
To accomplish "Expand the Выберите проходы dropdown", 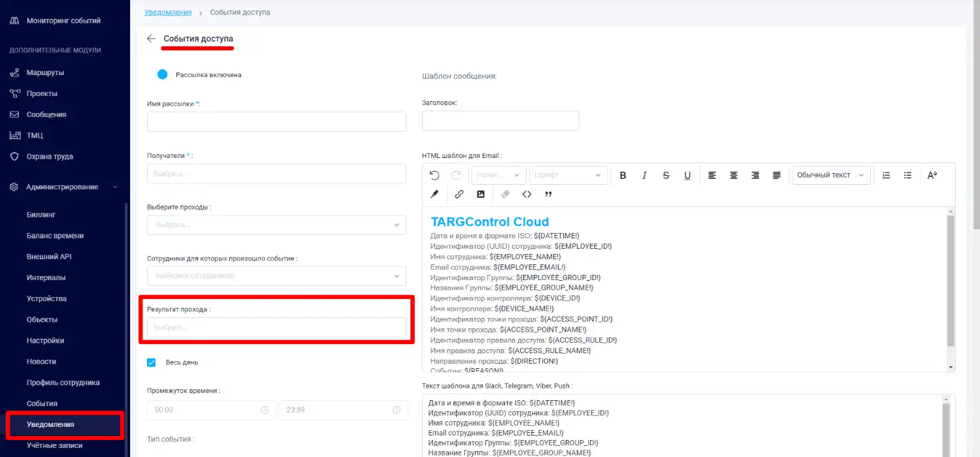I will pos(276,225).
